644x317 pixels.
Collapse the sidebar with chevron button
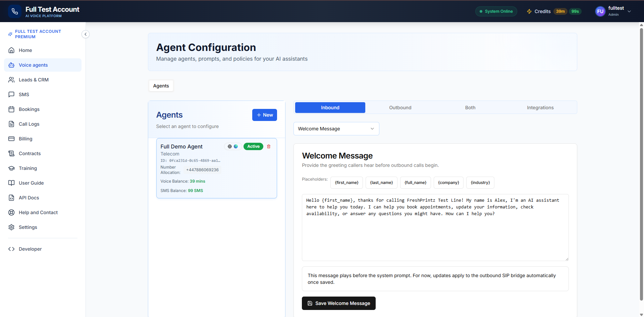click(x=86, y=34)
